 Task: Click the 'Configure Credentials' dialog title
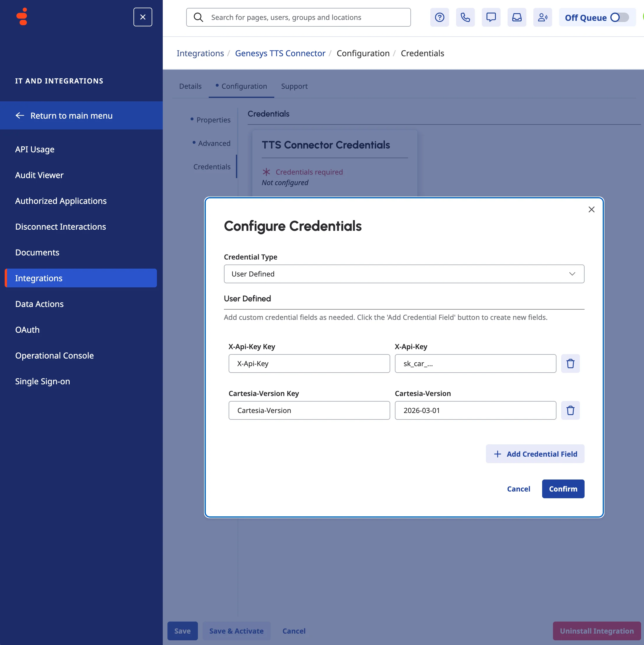pyautogui.click(x=293, y=226)
